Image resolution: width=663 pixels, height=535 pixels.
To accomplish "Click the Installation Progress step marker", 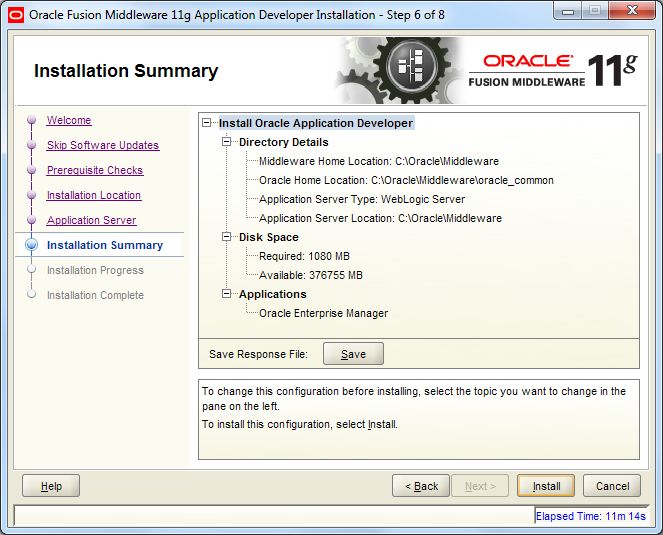I will (x=31, y=269).
